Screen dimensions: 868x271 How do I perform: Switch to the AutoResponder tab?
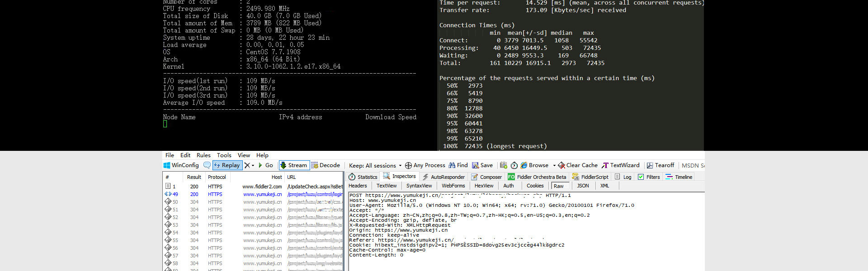(x=443, y=177)
